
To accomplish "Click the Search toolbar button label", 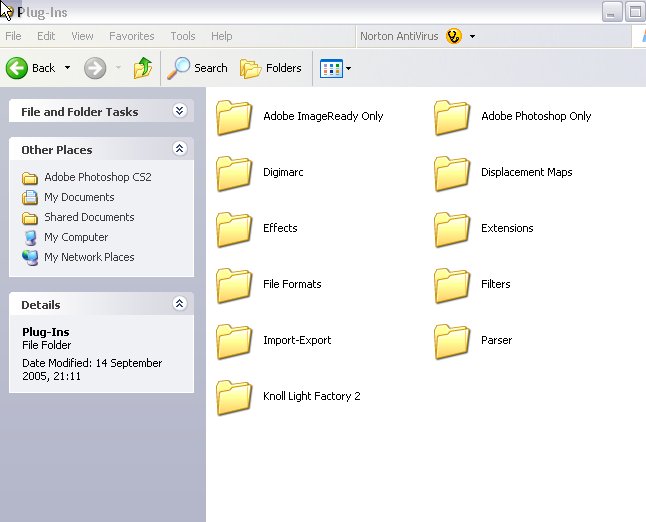I will point(211,68).
